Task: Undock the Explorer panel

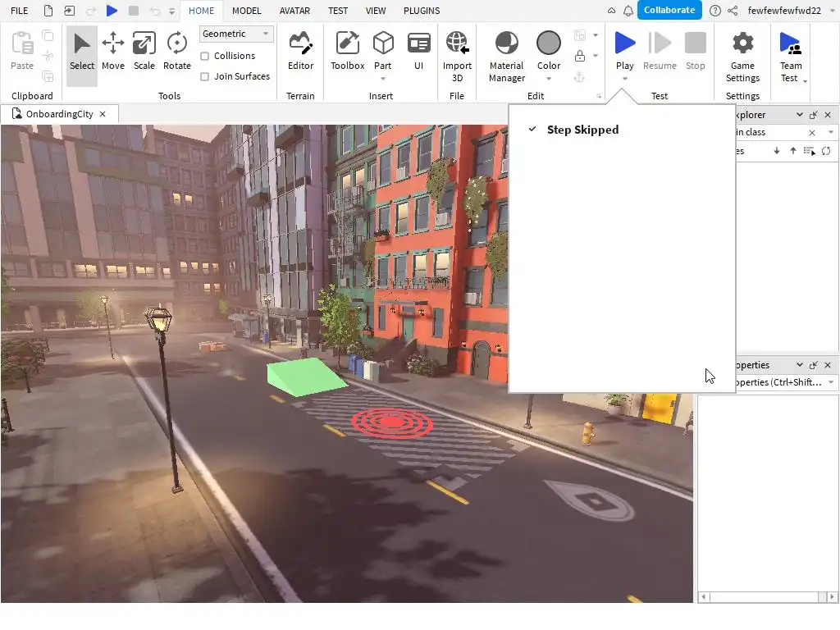Action: tap(814, 115)
